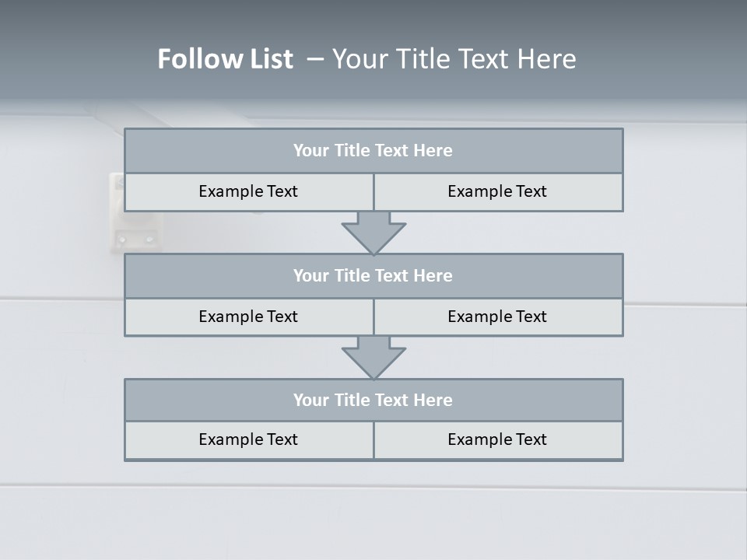The width and height of the screenshot is (747, 560).
Task: Click the divider between bottom block's text cells
Action: pos(373,440)
